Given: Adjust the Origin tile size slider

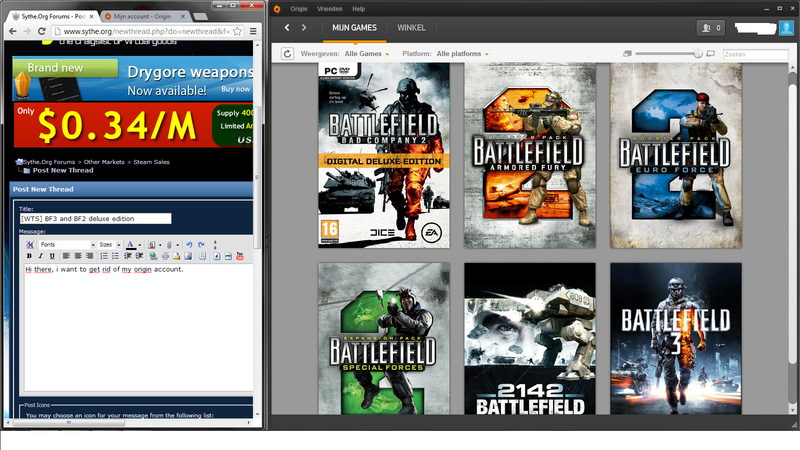Looking at the screenshot, I should [698, 54].
